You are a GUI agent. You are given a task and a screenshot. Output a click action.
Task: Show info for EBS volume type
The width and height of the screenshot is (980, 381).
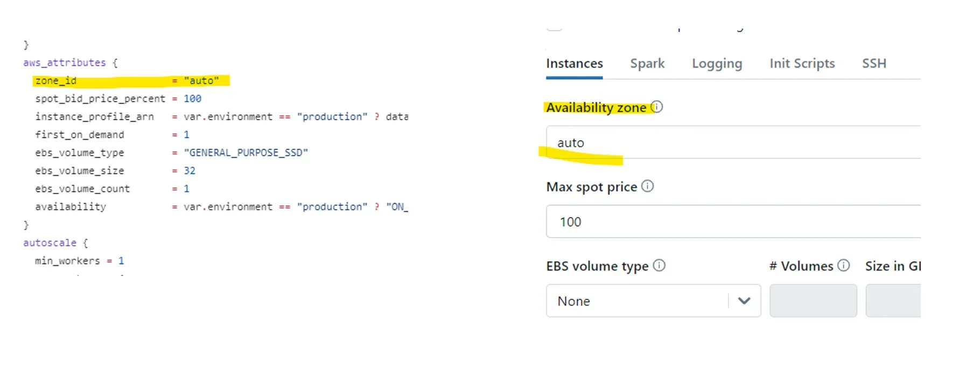coord(659,266)
